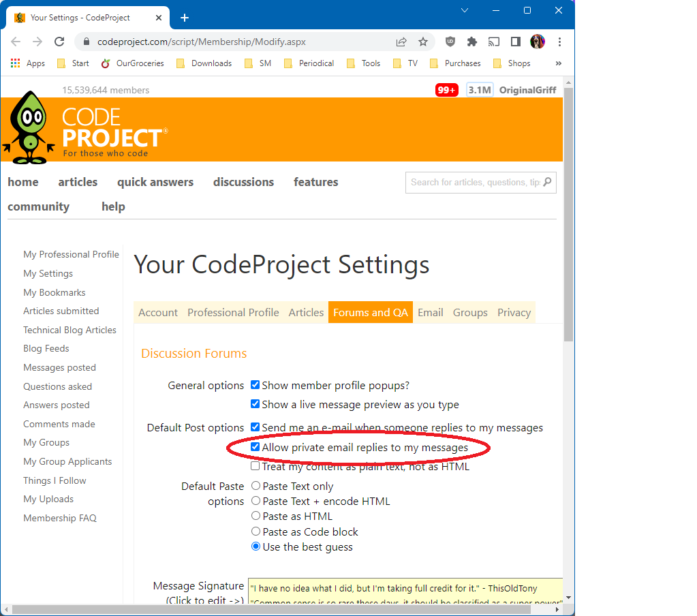Open the community menu
697x616 pixels.
pyautogui.click(x=38, y=206)
